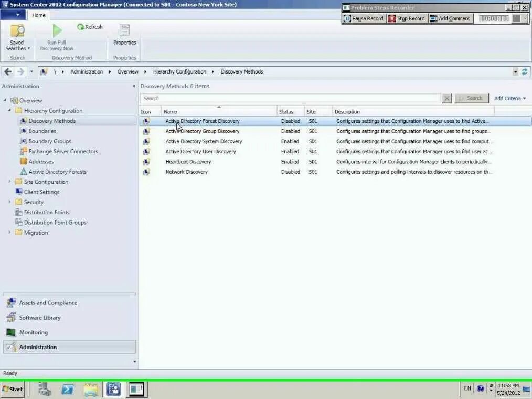Screen dimensions: 532x399
Task: Go back with the navigation arrow
Action: point(8,71)
